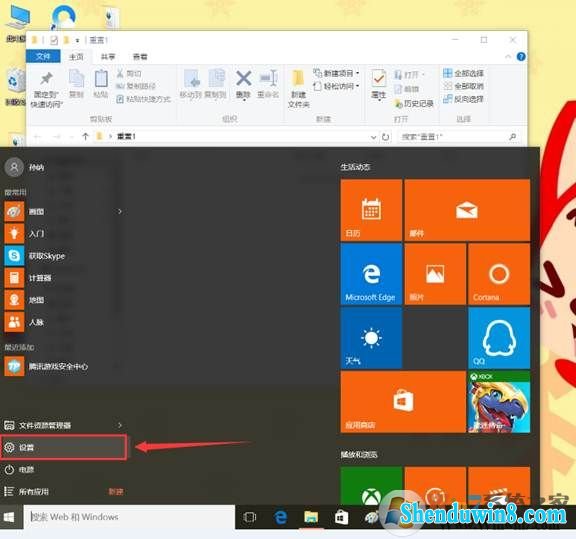This screenshot has height=539, width=576.
Task: Expand the paint app jump list arrow
Action: click(120, 211)
